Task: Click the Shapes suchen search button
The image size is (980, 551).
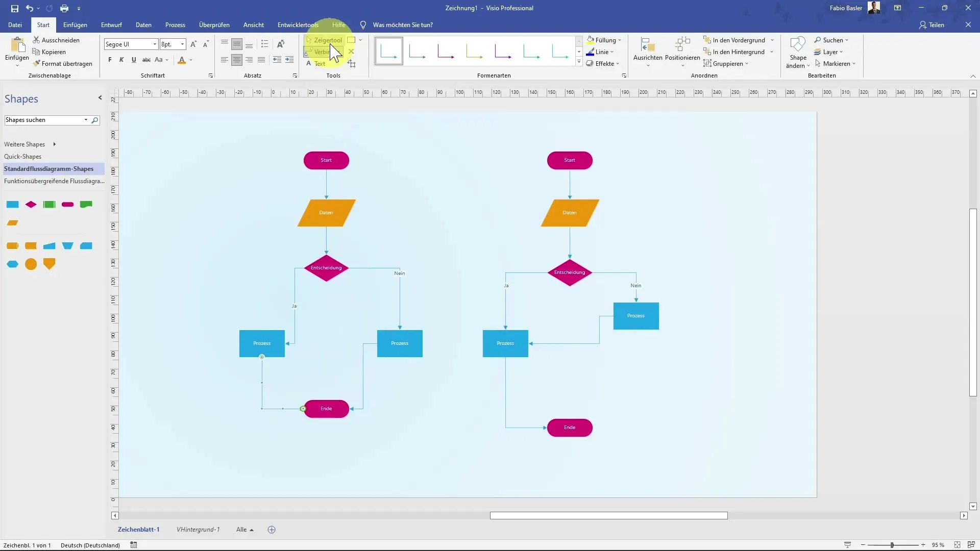Action: click(95, 120)
